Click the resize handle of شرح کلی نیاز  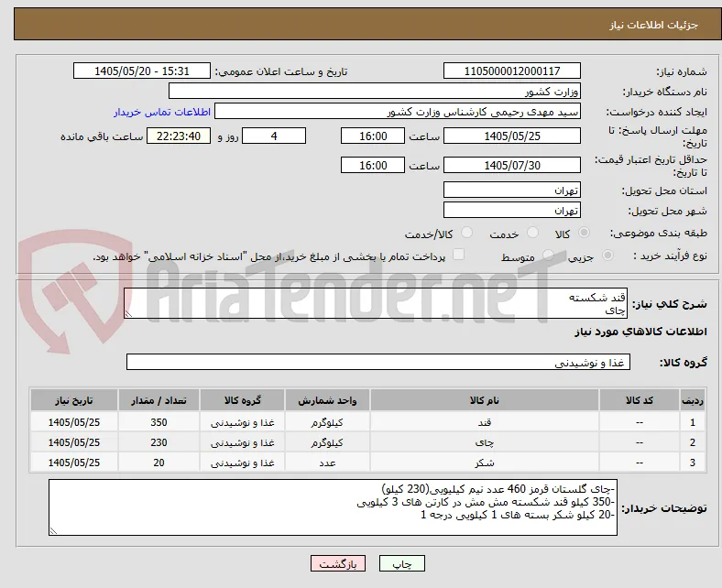(128, 313)
